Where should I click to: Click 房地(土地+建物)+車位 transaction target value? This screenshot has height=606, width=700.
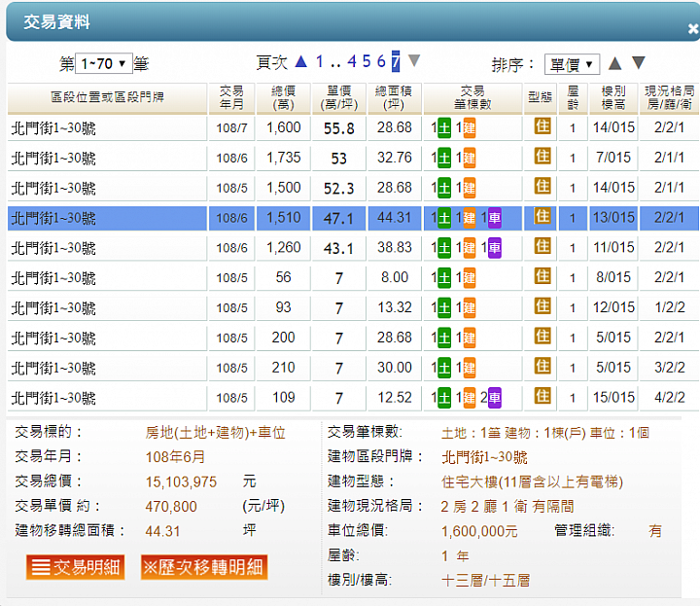pos(215,433)
